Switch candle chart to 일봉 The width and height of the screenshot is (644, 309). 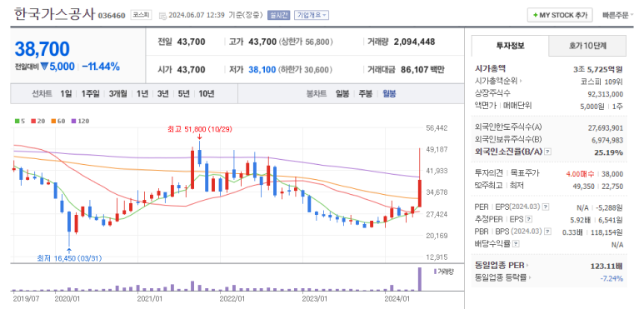pyautogui.click(x=342, y=94)
